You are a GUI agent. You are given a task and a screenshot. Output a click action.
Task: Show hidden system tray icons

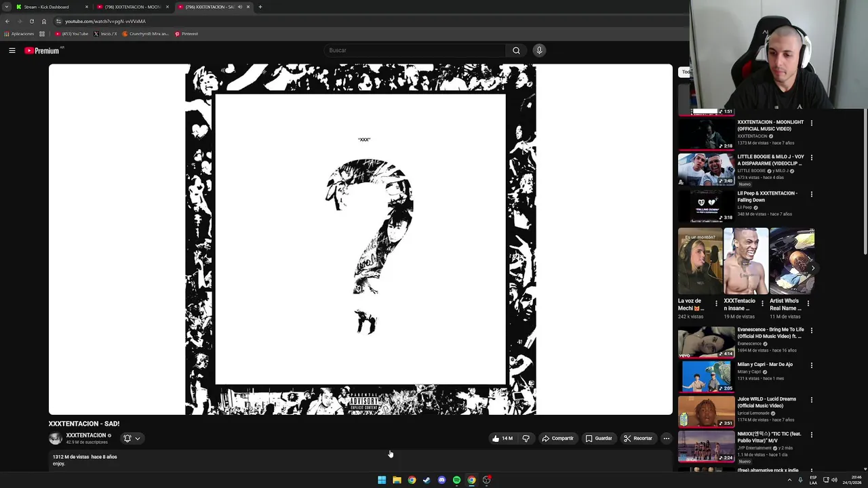pos(789,480)
